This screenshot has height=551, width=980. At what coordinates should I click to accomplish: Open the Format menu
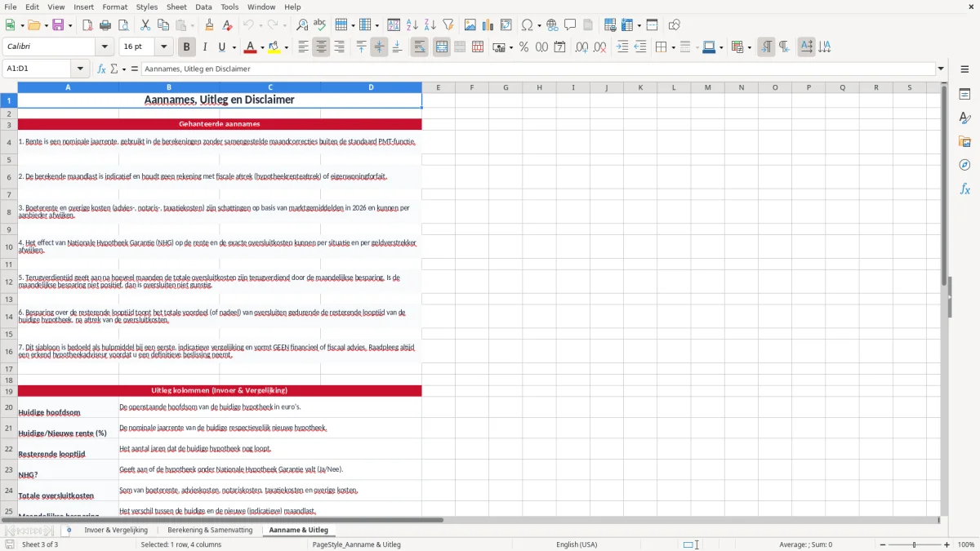pyautogui.click(x=114, y=7)
